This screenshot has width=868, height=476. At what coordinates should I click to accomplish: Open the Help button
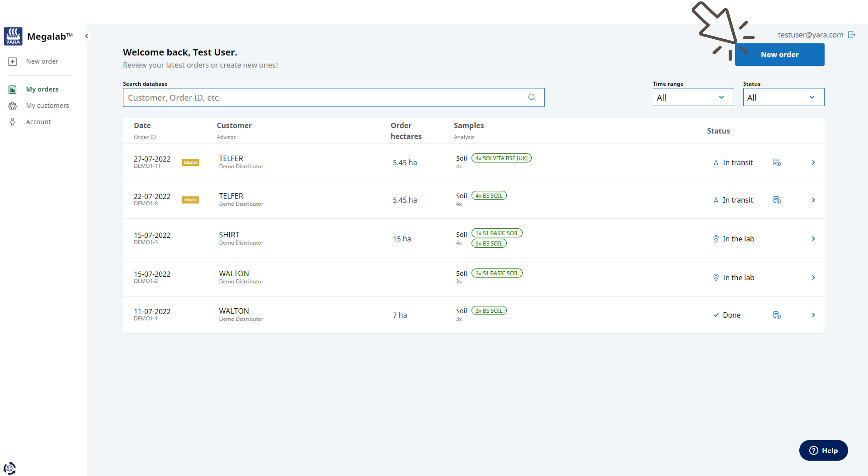click(x=823, y=451)
